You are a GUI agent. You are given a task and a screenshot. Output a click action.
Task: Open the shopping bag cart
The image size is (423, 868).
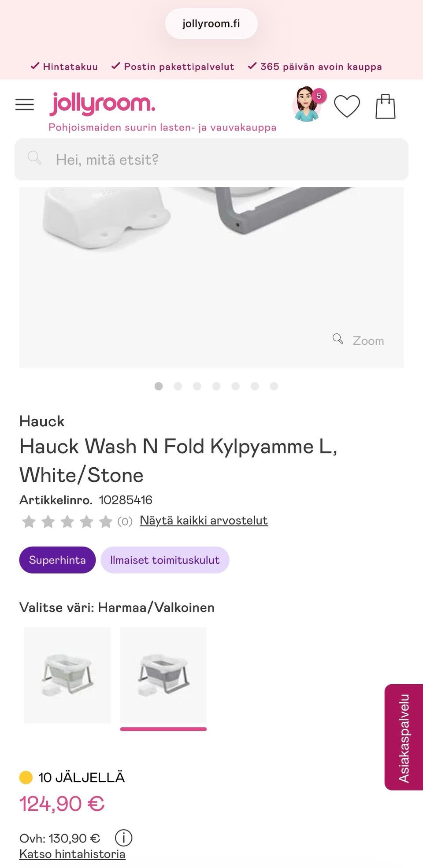click(x=385, y=107)
